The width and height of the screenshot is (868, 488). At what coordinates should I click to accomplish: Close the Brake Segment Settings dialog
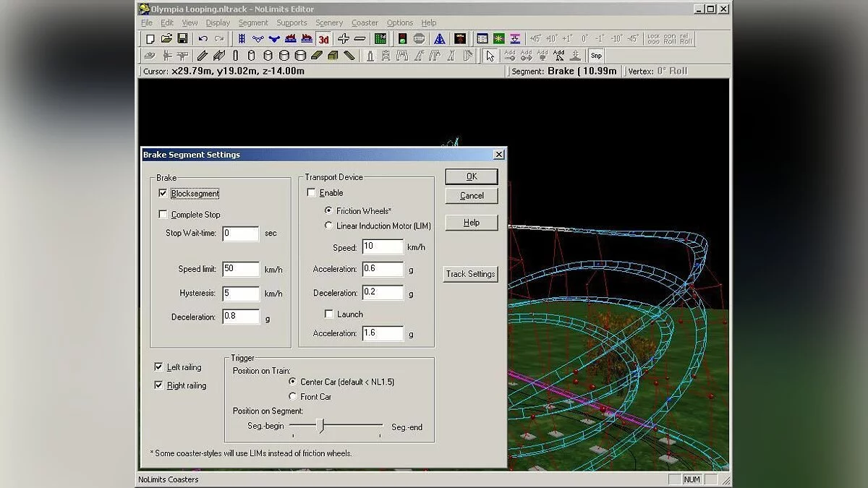(498, 155)
